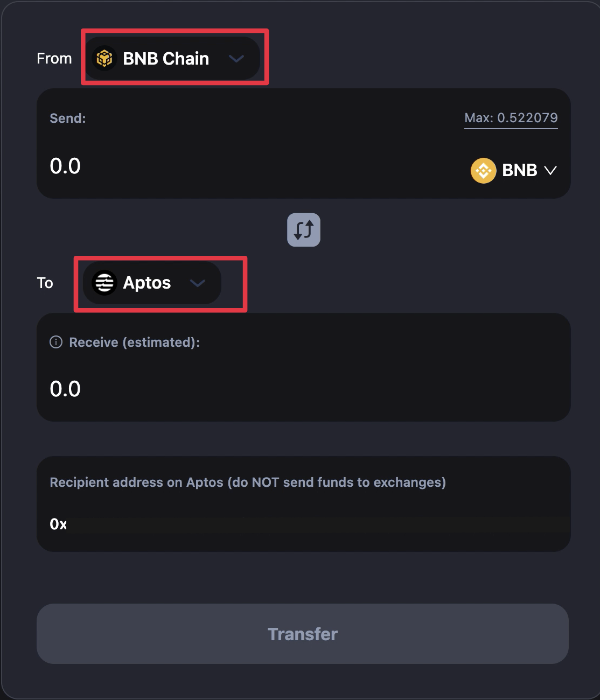600x700 pixels.
Task: Click the BNB token symbol text
Action: pyautogui.click(x=519, y=171)
